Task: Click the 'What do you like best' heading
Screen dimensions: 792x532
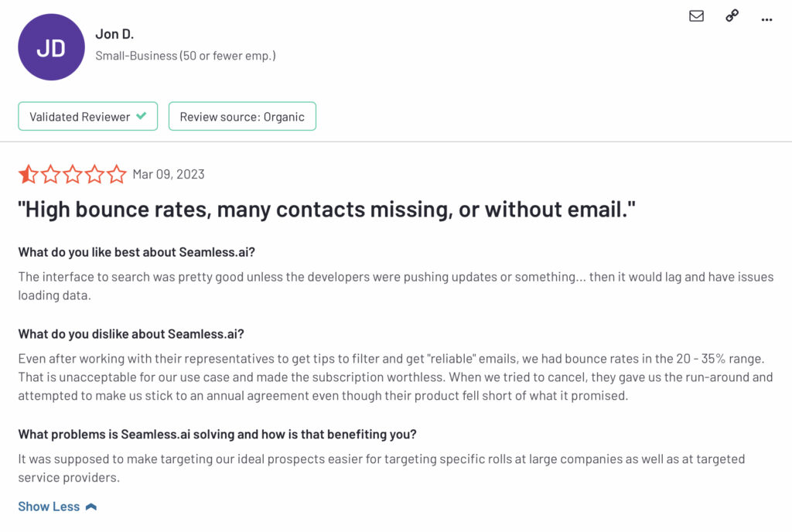Action: [136, 252]
